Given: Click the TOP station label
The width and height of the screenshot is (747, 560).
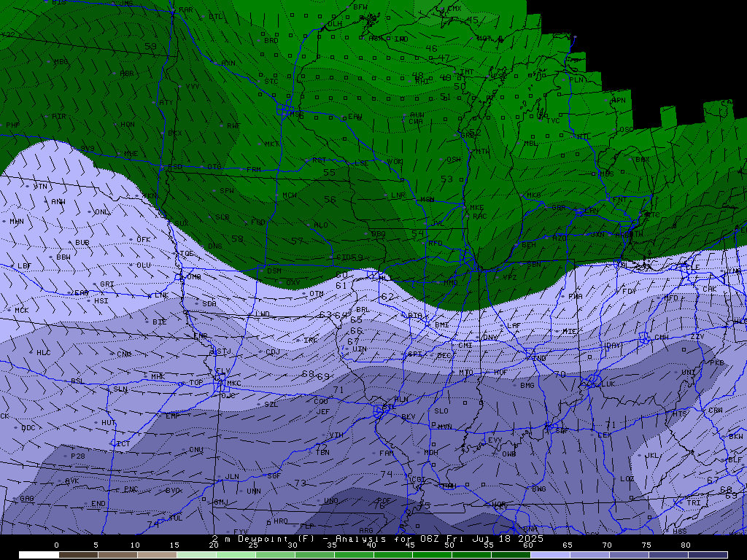Looking at the screenshot, I should tap(196, 382).
